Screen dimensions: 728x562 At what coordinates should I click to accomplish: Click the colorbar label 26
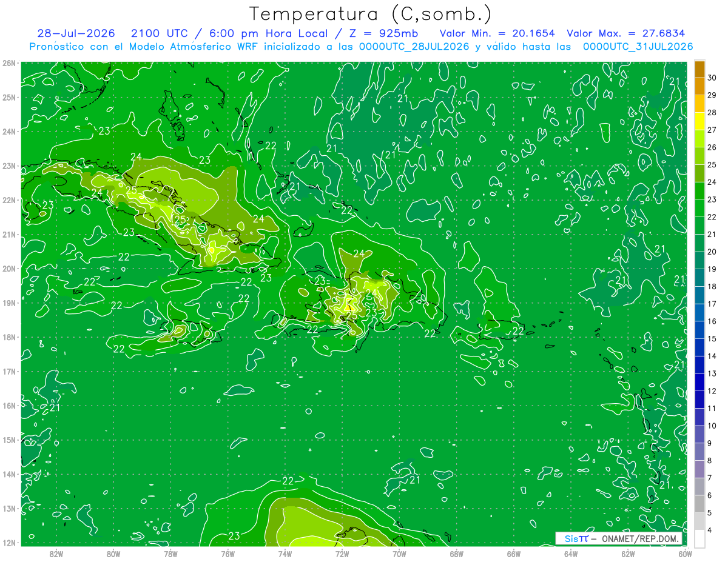click(x=712, y=147)
